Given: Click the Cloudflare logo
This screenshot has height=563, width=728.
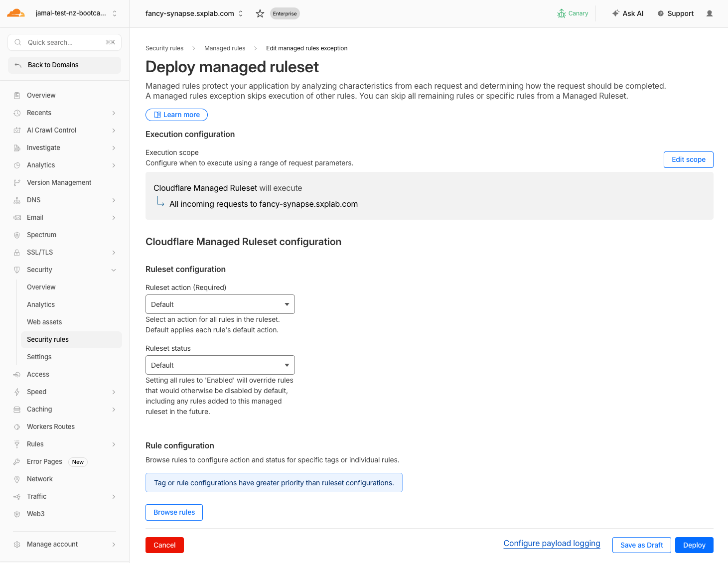Looking at the screenshot, I should pos(16,13).
